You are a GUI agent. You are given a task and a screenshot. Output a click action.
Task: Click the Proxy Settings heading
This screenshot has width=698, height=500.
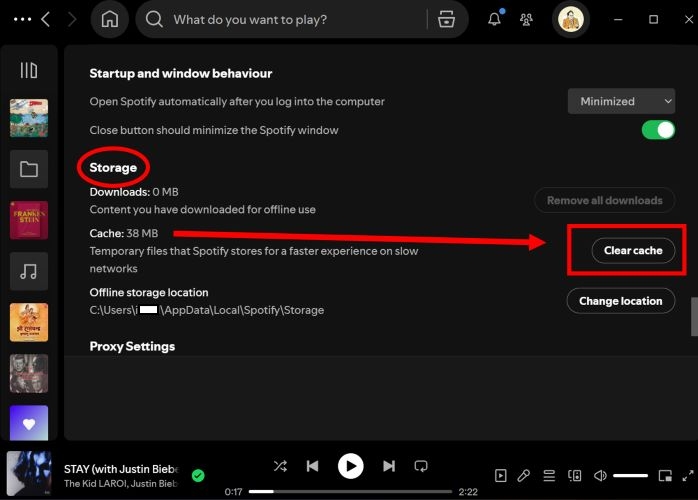tap(132, 346)
